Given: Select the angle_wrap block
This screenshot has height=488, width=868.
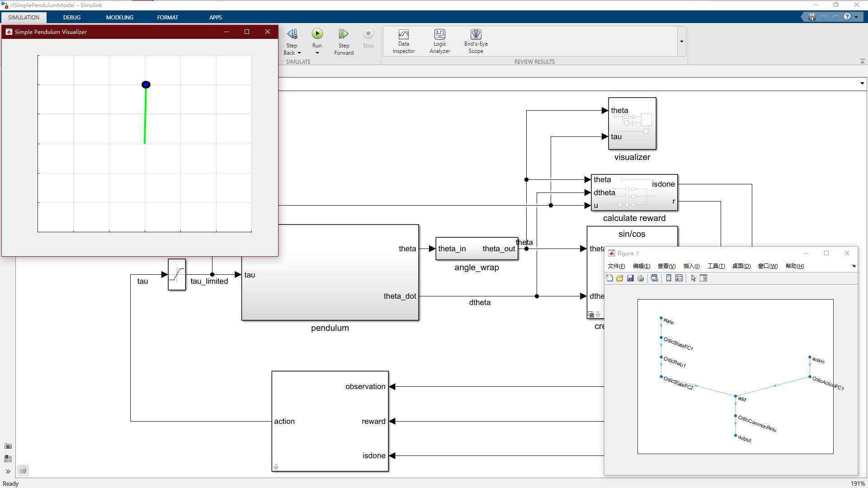Looking at the screenshot, I should click(x=476, y=249).
